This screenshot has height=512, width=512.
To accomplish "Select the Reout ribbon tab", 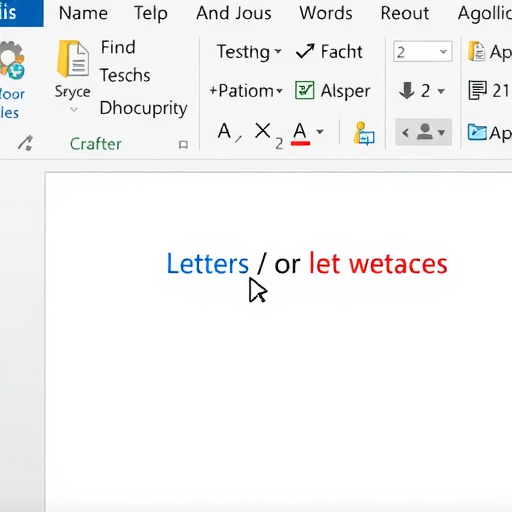I will pyautogui.click(x=405, y=13).
